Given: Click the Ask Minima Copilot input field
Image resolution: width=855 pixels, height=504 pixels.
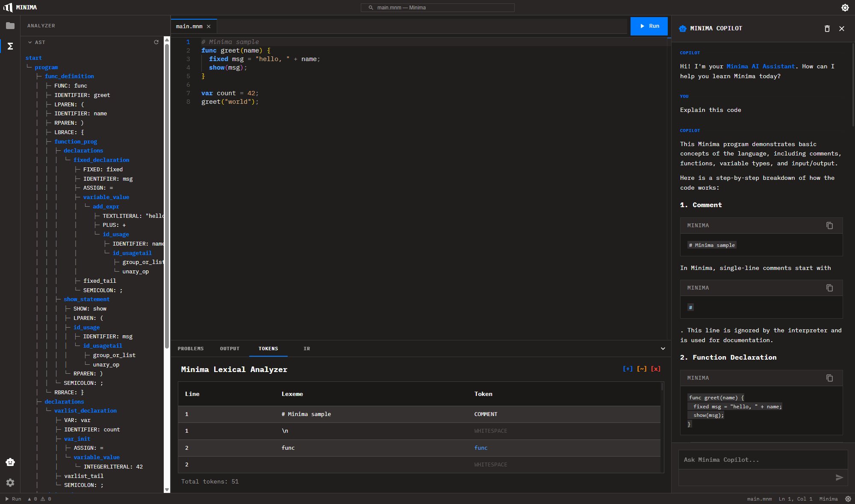Looking at the screenshot, I should tap(763, 460).
